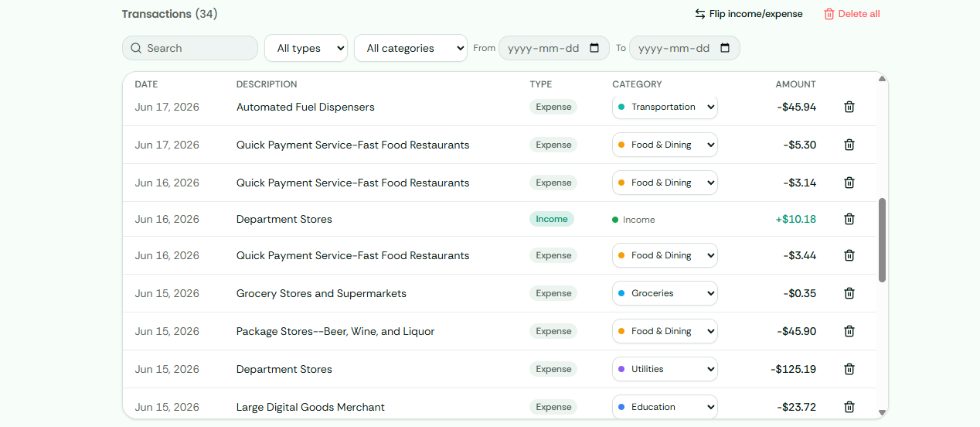Click the Automated Fuel Dispensers description
Image resolution: width=980 pixels, height=427 pixels.
(x=305, y=107)
